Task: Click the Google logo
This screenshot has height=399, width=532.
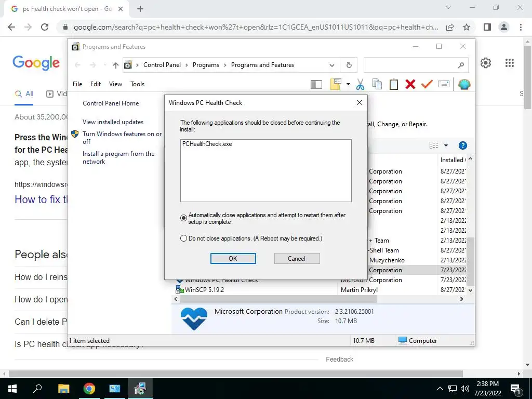Action: 36,63
